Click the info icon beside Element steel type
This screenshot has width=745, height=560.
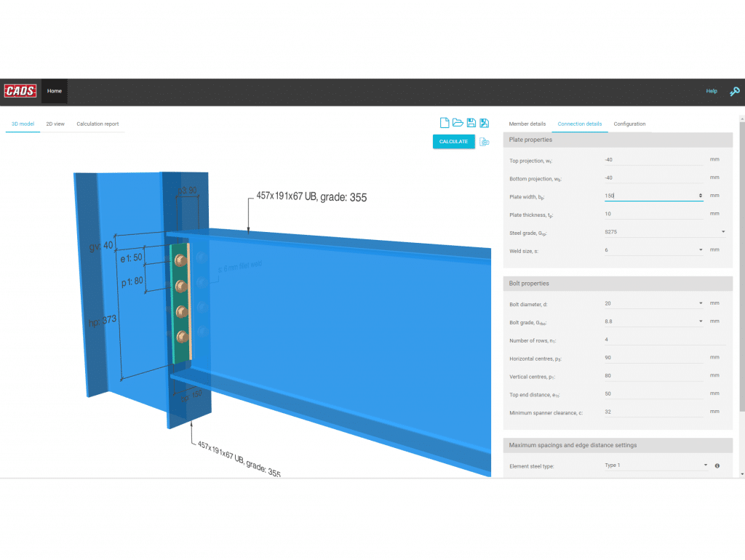[x=717, y=465]
